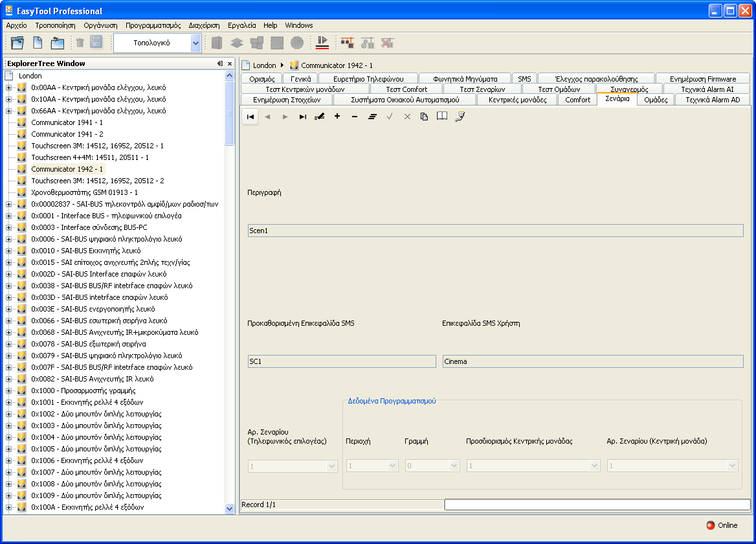The height and width of the screenshot is (544, 756).
Task: Click the orange device network icon
Action: [347, 43]
